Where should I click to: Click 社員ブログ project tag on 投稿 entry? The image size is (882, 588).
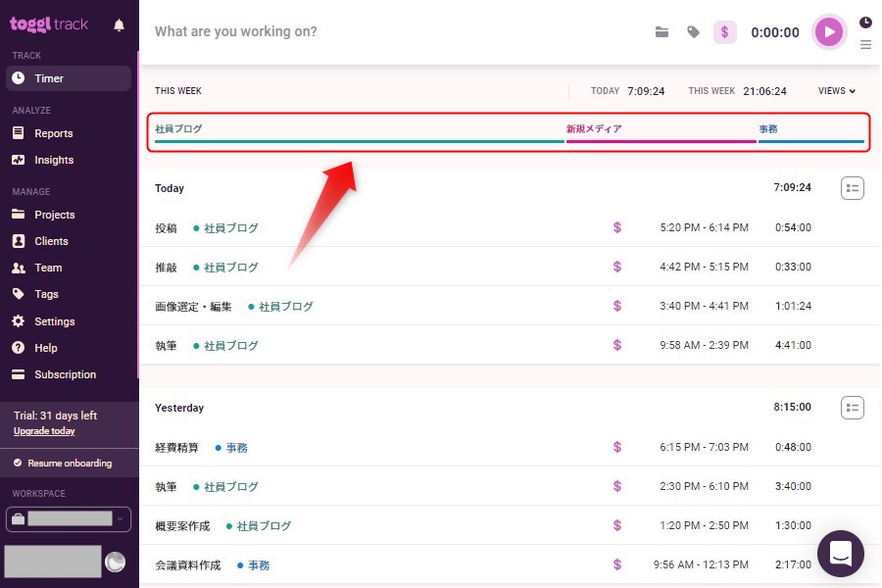point(225,228)
